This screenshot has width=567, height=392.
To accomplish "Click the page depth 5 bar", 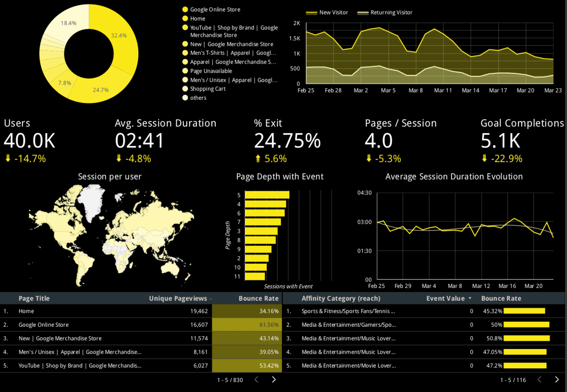I will point(267,195).
